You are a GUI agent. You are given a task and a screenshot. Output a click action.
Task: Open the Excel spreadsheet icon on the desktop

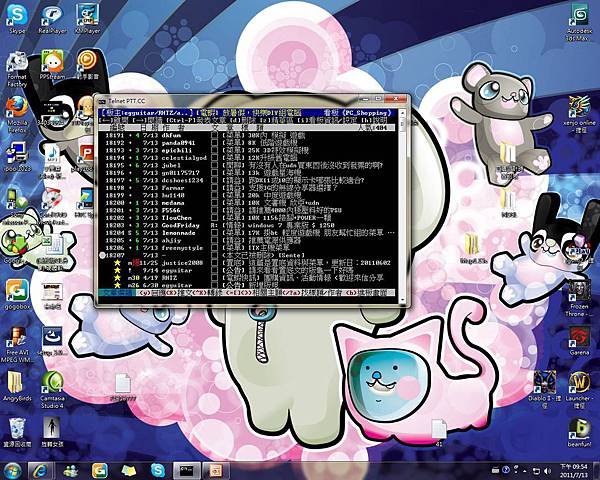52,251
